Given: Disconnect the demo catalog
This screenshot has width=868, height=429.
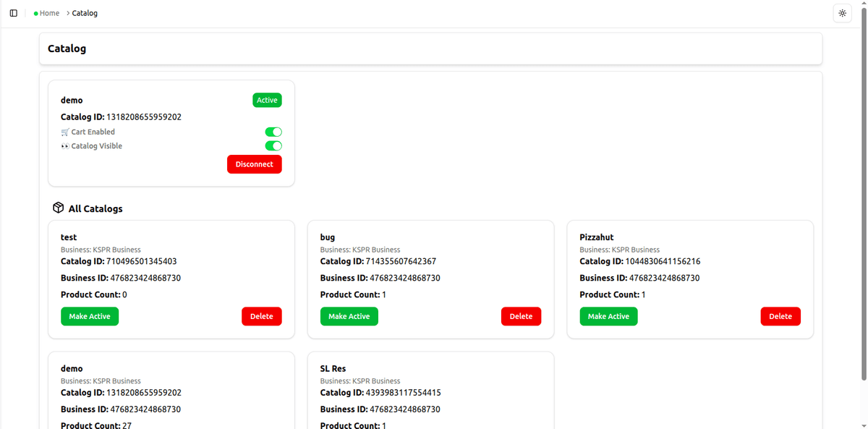Looking at the screenshot, I should point(254,164).
